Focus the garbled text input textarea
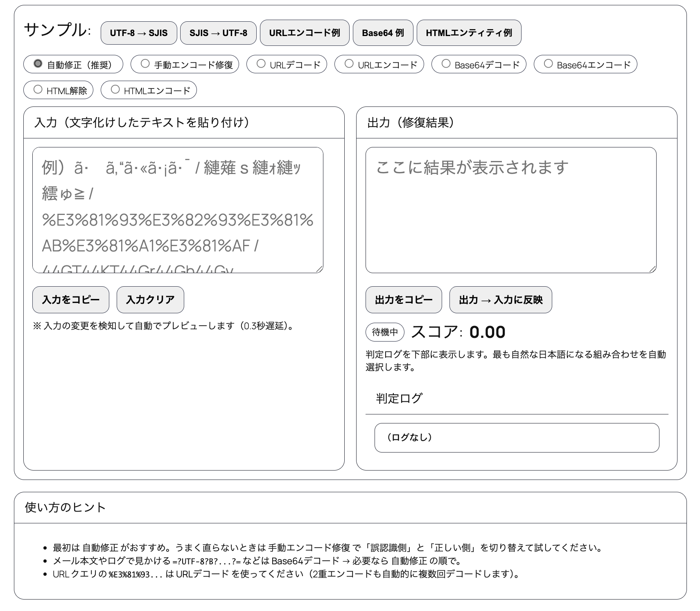 178,210
